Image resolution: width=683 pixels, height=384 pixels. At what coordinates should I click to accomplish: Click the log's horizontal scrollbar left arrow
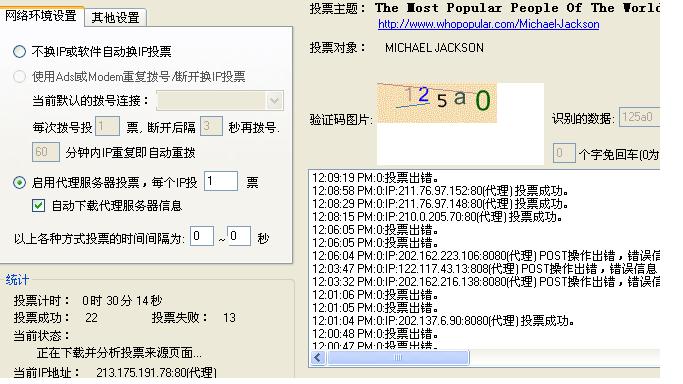pos(318,358)
